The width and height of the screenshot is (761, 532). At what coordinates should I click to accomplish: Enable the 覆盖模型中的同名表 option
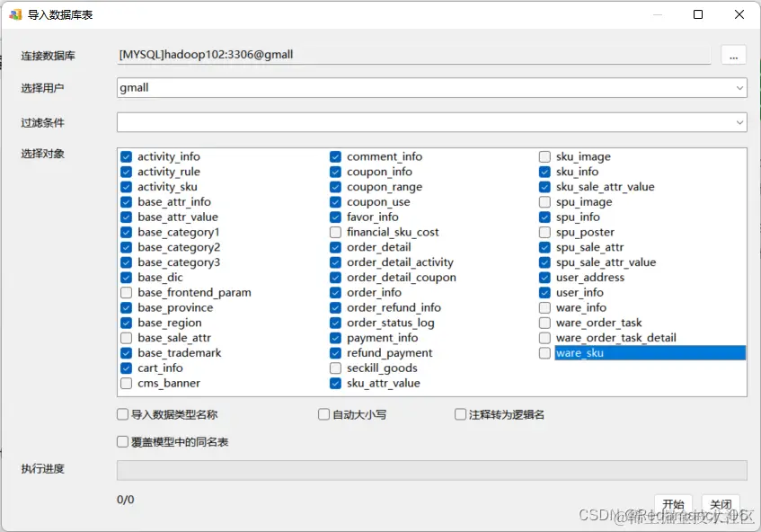[x=122, y=440]
